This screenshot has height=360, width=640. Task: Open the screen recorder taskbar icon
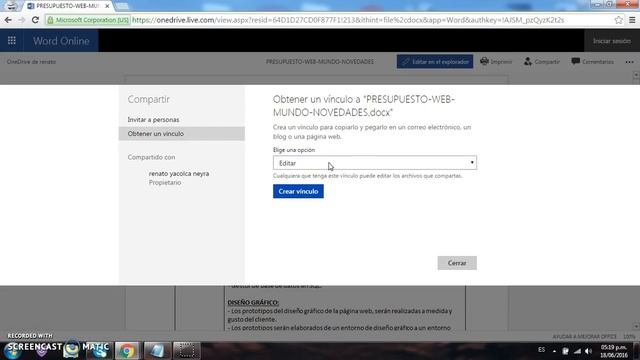point(187,350)
